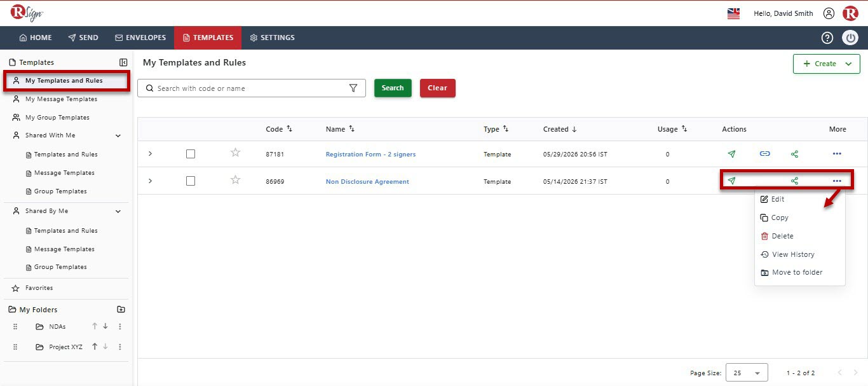The width and height of the screenshot is (868, 386).
Task: Collapse the Shared By Me section
Action: pos(118,211)
